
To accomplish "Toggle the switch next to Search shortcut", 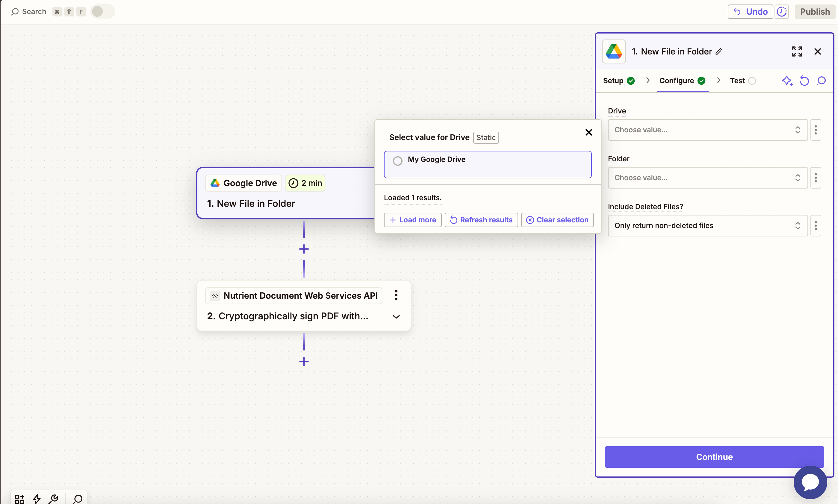I will 103,12.
